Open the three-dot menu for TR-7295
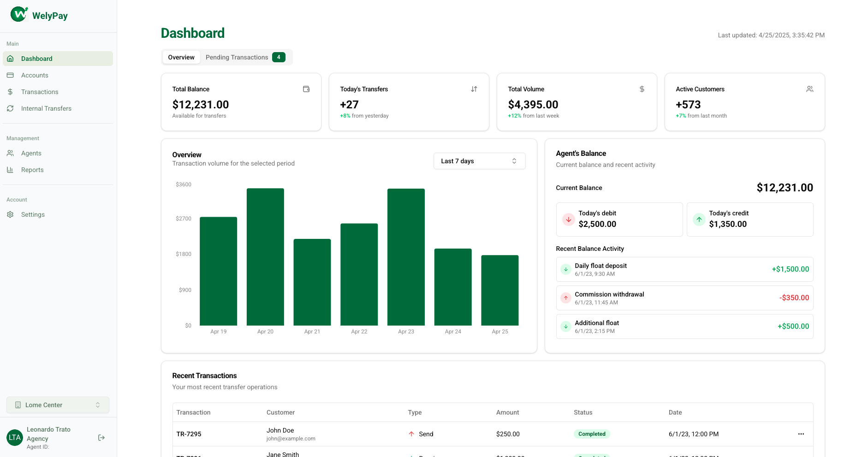Screen dimensions: 868x457 pos(801,434)
